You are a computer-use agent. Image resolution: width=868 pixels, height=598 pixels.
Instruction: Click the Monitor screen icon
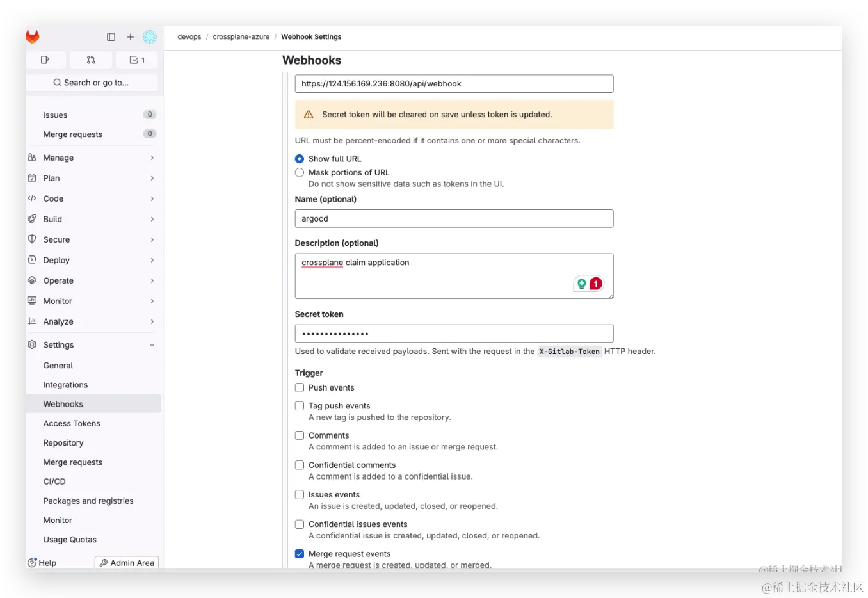32,301
